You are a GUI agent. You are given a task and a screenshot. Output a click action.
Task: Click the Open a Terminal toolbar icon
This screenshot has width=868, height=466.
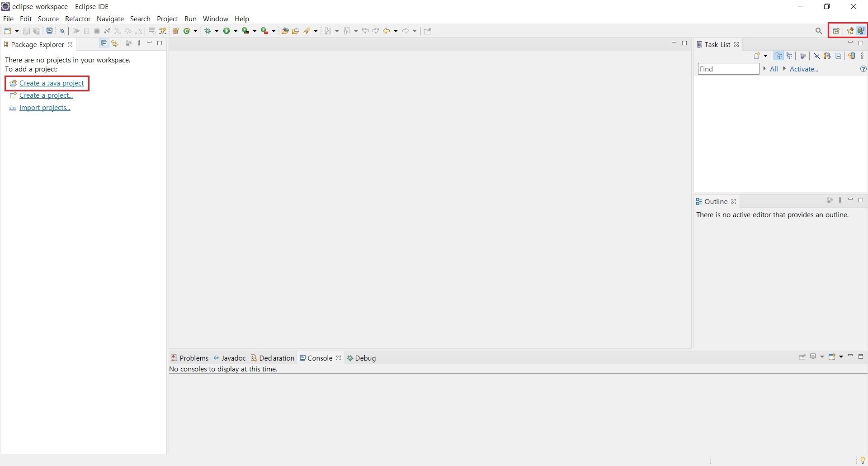[x=49, y=31]
